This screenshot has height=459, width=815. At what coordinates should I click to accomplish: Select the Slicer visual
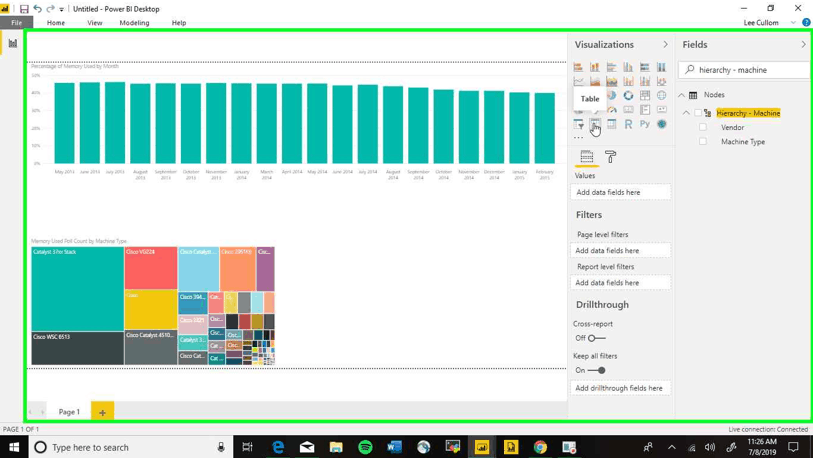[578, 124]
